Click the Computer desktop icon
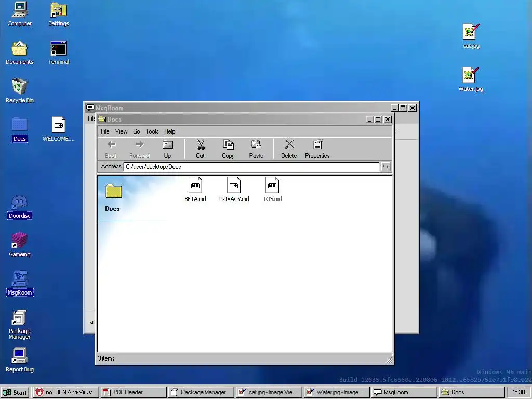The height and width of the screenshot is (399, 532). point(20,14)
